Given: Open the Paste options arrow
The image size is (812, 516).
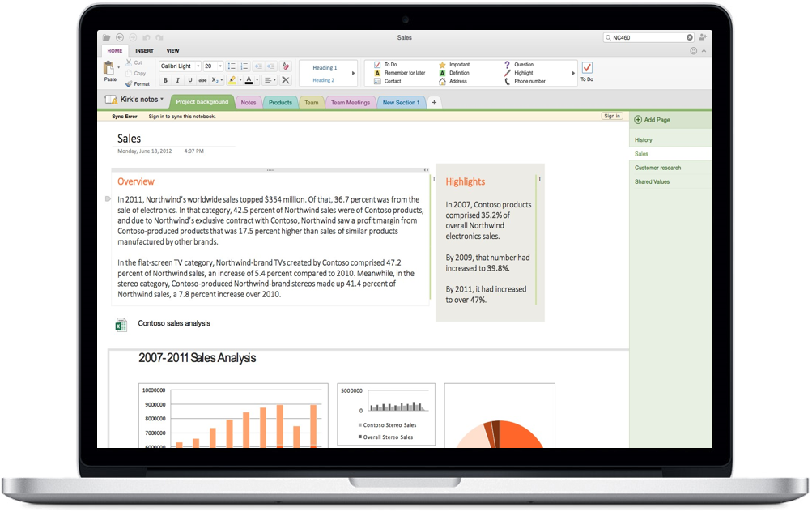Looking at the screenshot, I should pos(118,67).
